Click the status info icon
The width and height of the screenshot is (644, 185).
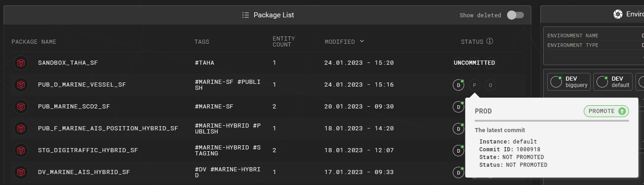point(490,41)
